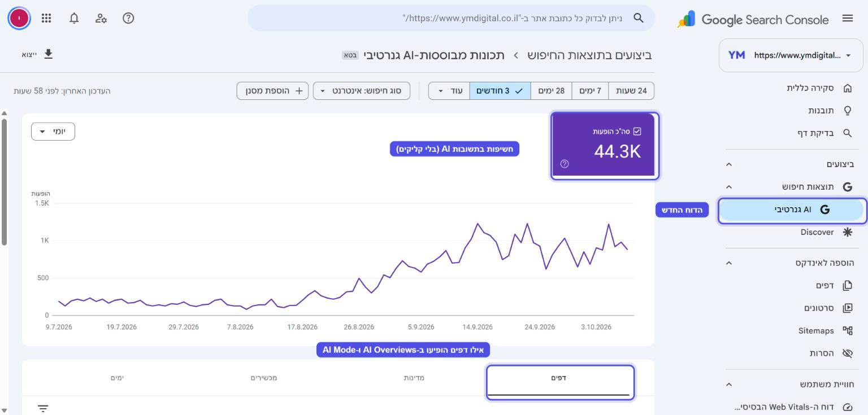
Task: Open the help question mark icon
Action: (128, 18)
